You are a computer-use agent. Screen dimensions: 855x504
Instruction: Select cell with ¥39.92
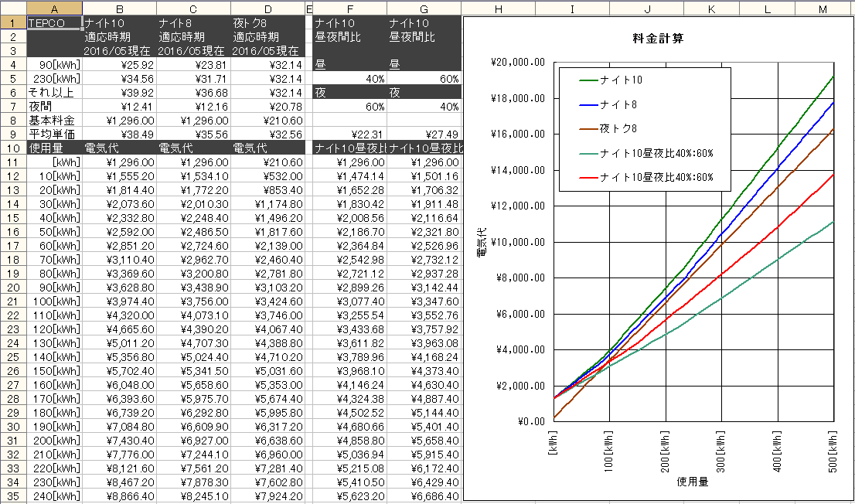[x=119, y=93]
